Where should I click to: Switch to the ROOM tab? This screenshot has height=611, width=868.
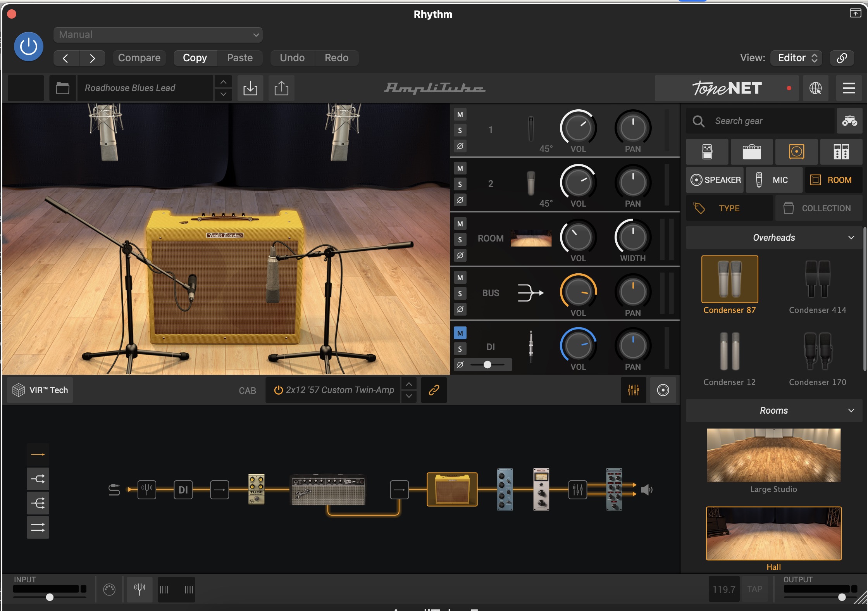pyautogui.click(x=834, y=180)
